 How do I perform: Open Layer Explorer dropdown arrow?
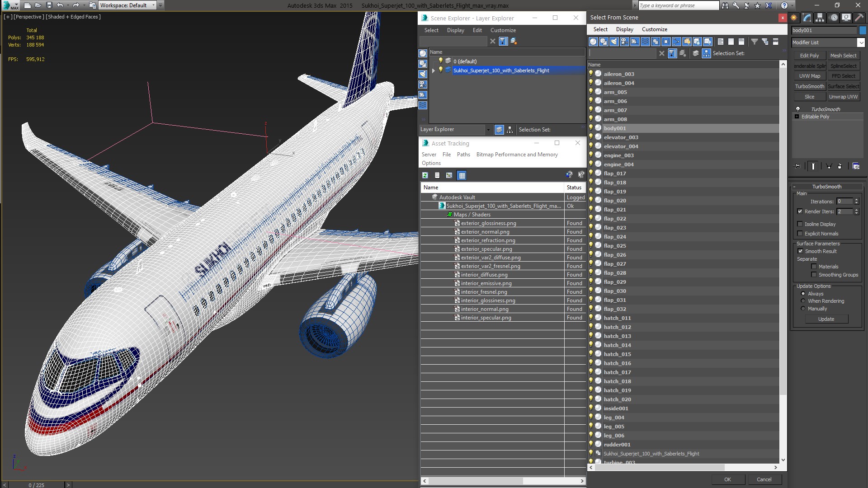tap(488, 130)
